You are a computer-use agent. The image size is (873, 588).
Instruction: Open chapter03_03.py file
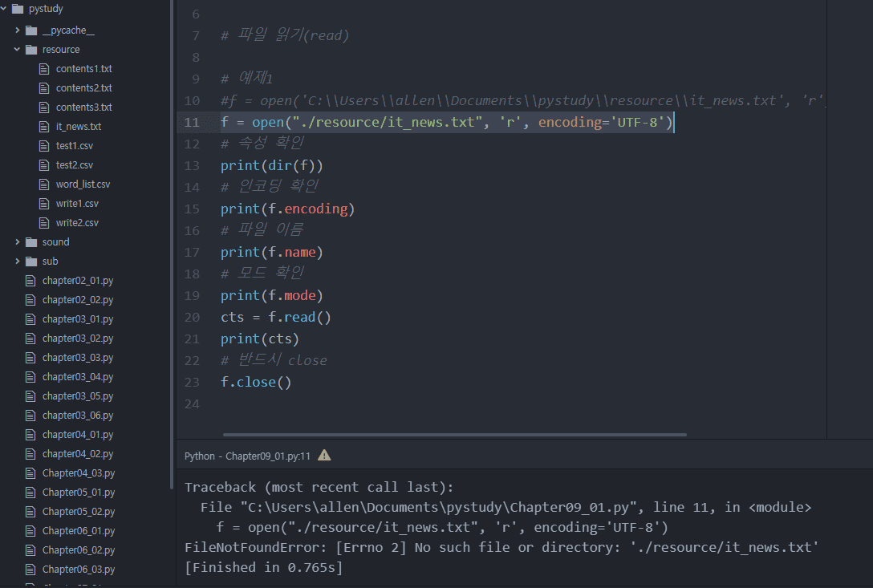pos(78,358)
